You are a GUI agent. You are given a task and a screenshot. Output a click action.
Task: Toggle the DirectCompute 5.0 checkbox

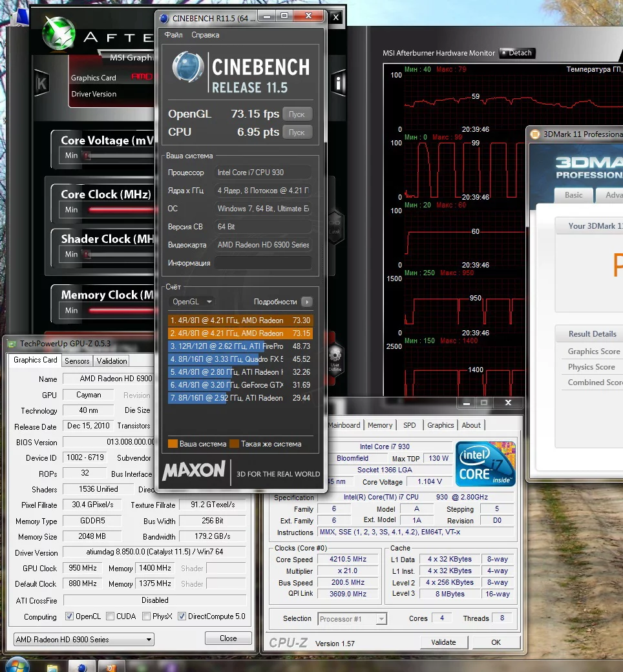point(182,616)
